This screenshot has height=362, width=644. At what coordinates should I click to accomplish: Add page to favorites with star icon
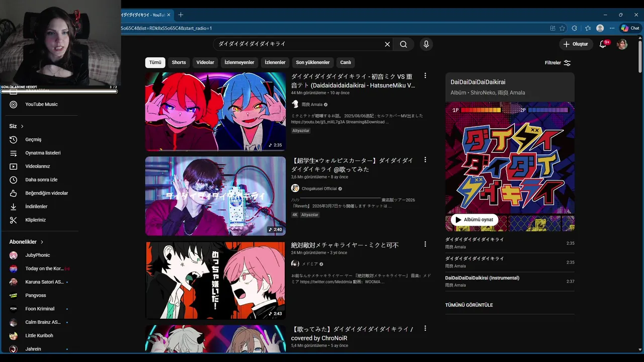(x=562, y=28)
